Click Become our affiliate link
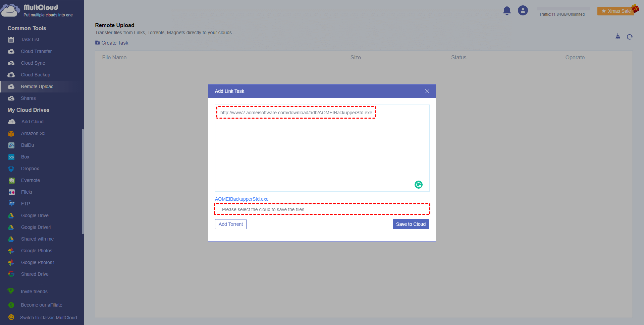 coord(42,305)
